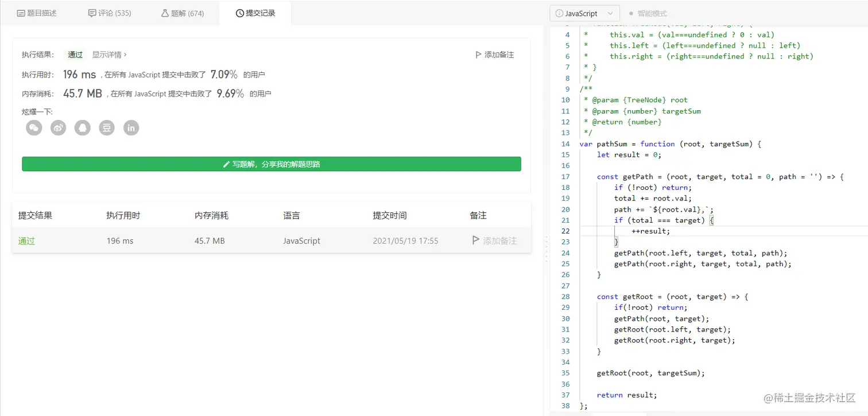Click the 'getPath(root, target);' code line
Viewport: 868px width, 416px height.
[662, 318]
